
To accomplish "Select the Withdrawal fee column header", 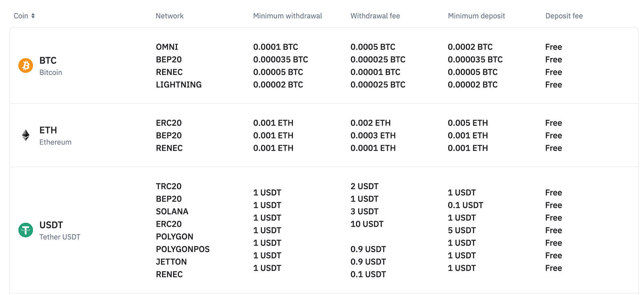I will point(375,16).
